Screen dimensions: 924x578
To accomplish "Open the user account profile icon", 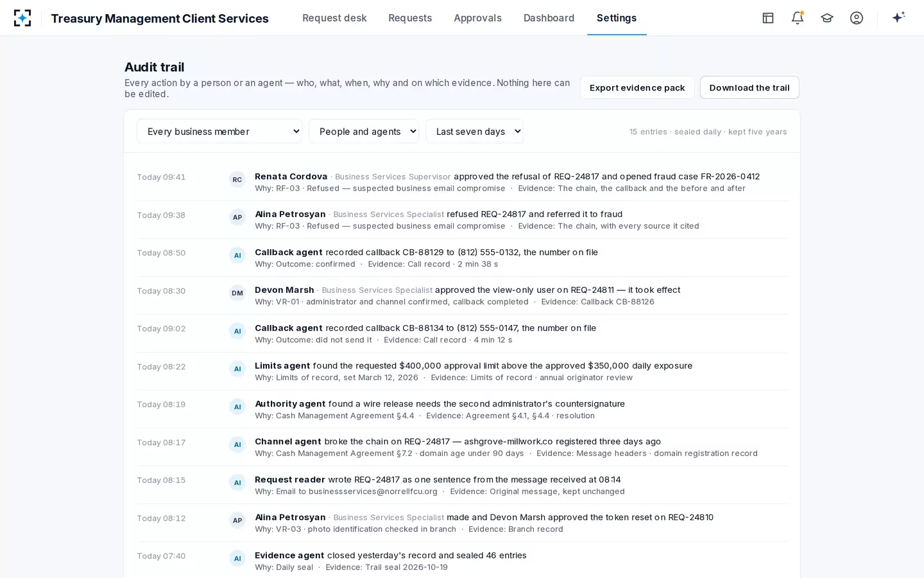I will (x=857, y=18).
